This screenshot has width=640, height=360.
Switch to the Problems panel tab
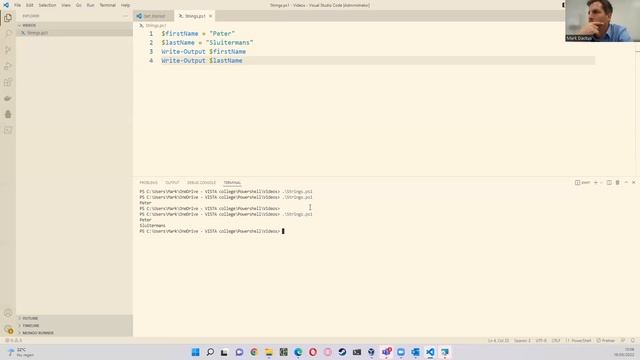[149, 182]
